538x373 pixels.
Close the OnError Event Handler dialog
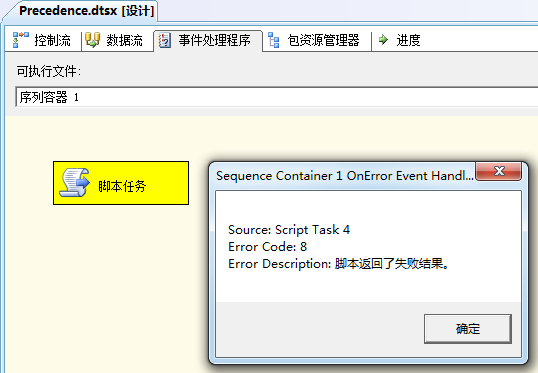click(x=499, y=171)
